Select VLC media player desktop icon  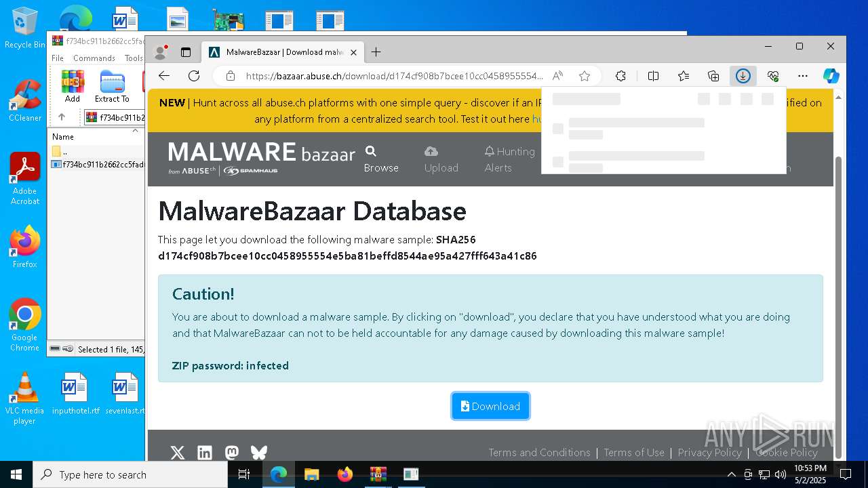[x=25, y=398]
